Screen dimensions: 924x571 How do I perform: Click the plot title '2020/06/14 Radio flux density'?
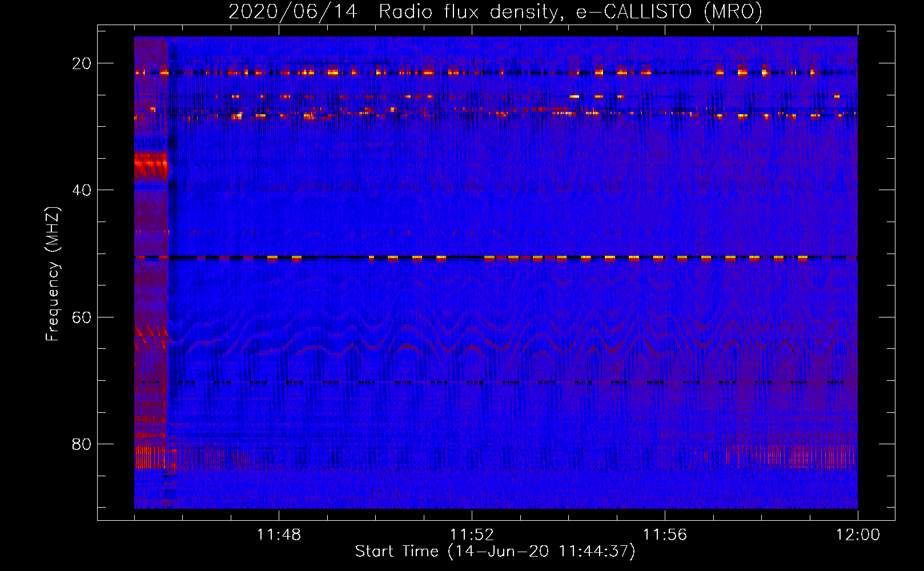[x=495, y=11]
